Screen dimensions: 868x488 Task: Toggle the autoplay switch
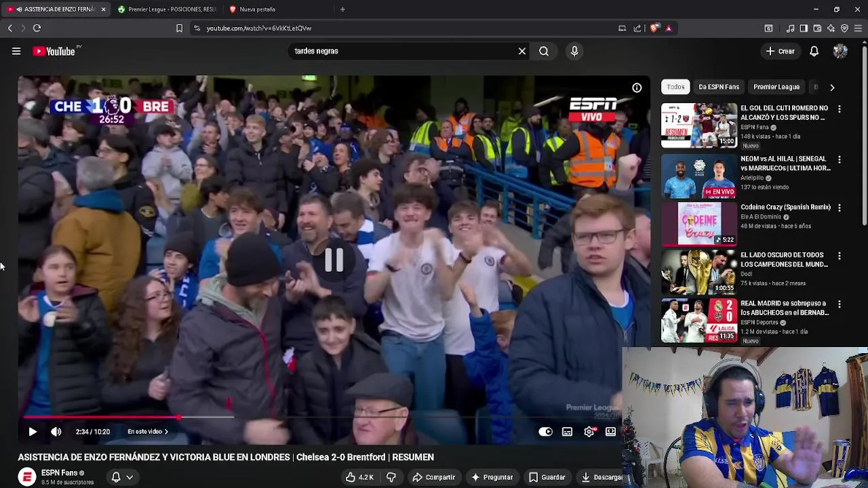545,432
